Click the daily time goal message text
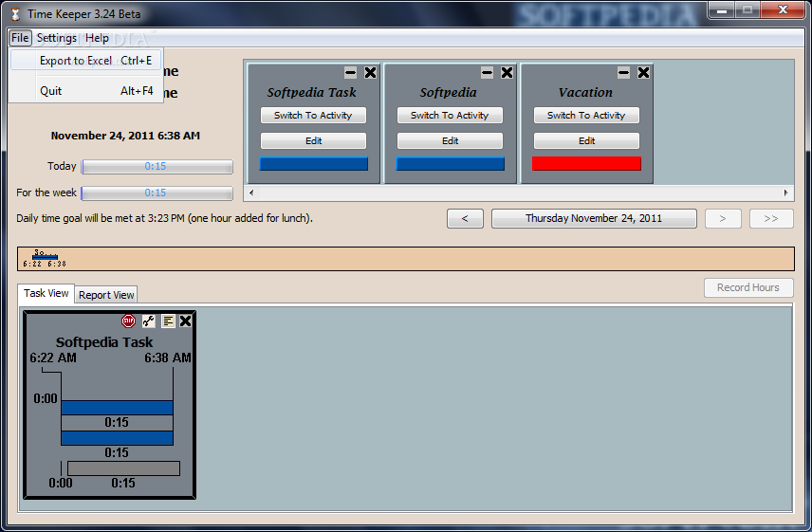 [x=164, y=218]
